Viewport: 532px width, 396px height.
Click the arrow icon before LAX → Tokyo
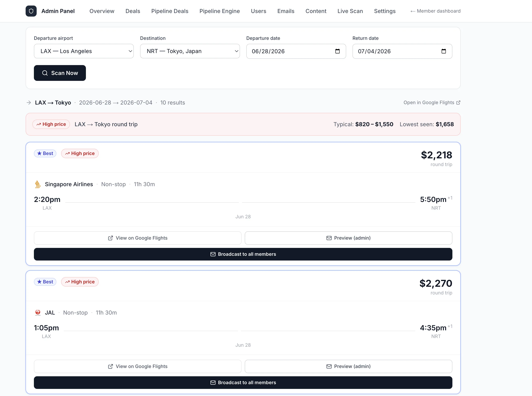point(29,103)
